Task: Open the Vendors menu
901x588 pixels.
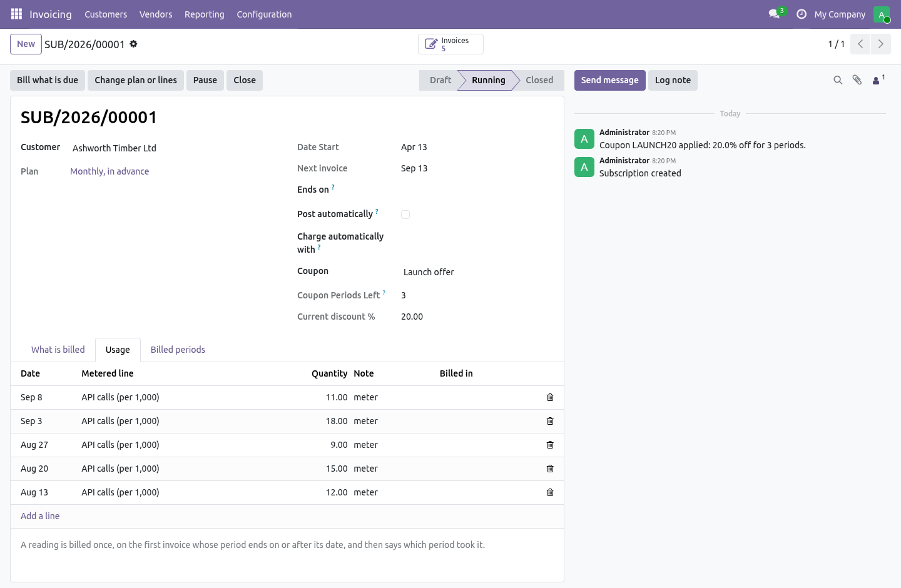Action: click(156, 14)
